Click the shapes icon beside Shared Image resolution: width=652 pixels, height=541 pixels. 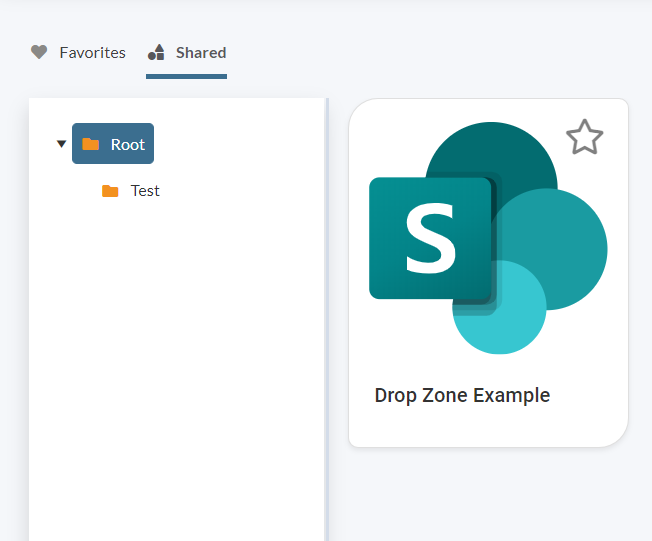pos(156,52)
